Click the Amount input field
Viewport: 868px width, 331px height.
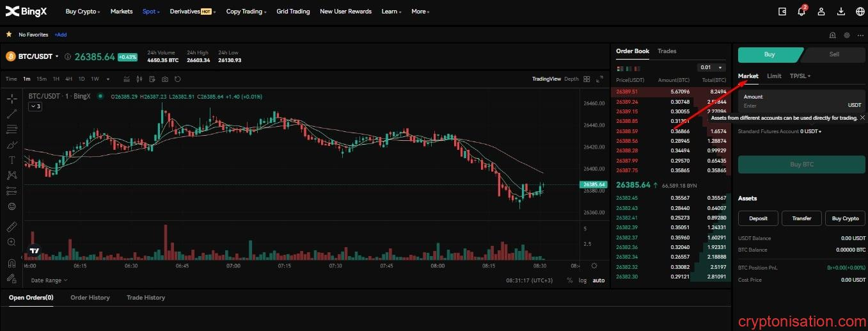[793, 106]
